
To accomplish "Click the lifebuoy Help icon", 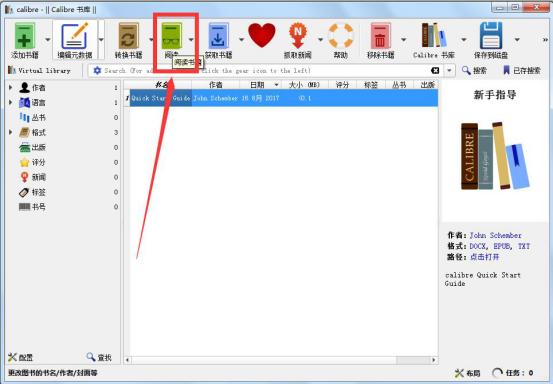I will point(341,35).
